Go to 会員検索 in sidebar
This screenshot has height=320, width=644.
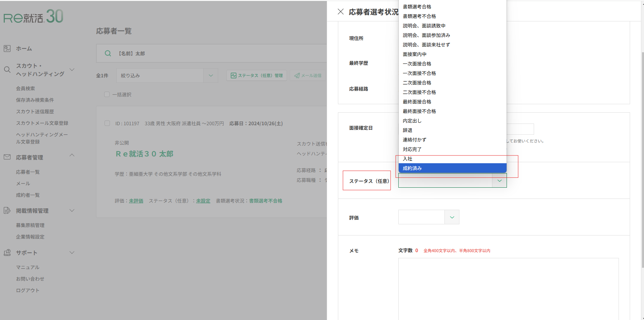[x=25, y=88]
